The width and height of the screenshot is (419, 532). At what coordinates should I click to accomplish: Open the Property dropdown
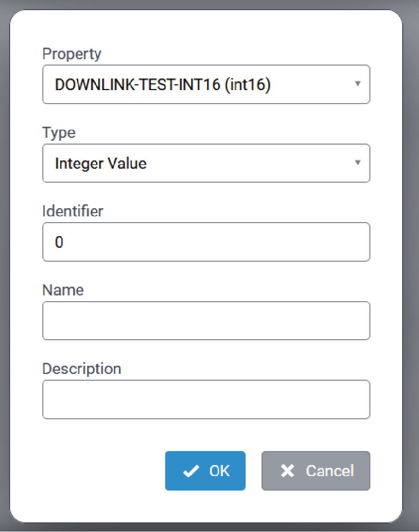pos(206,84)
